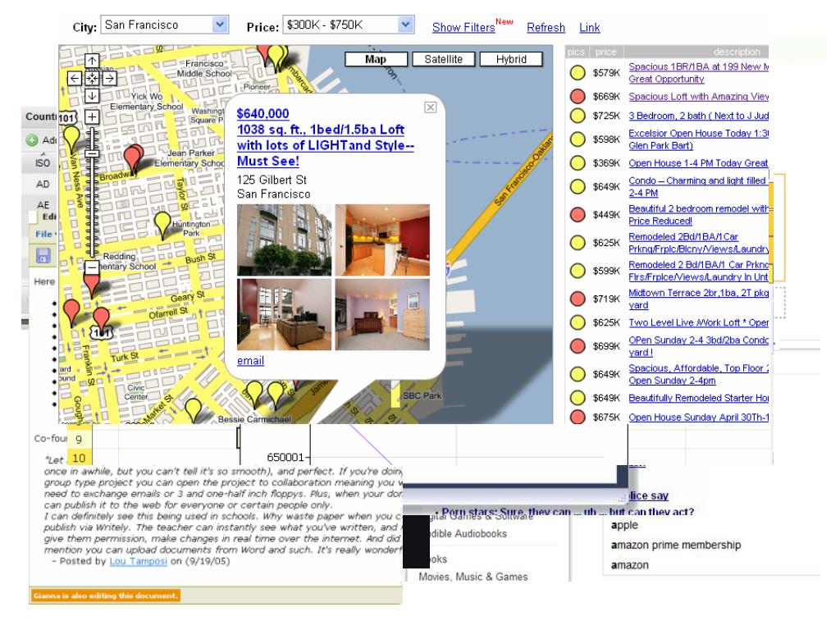Click the red circle beside the $449K listing
The height and width of the screenshot is (630, 840).
(577, 215)
